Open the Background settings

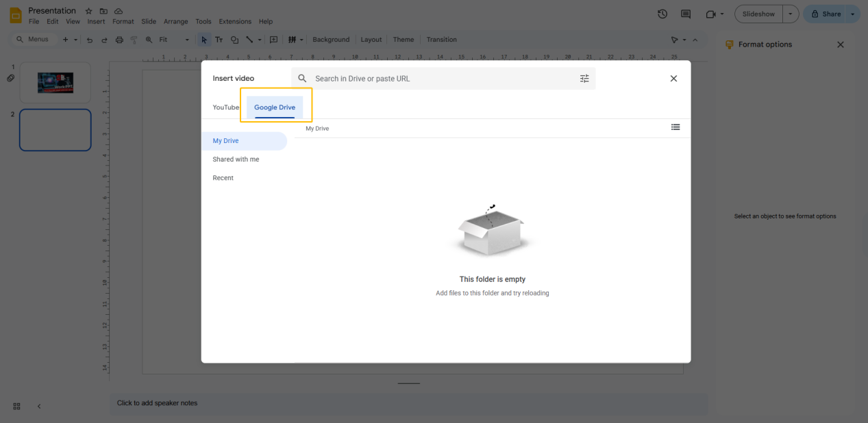click(x=331, y=39)
